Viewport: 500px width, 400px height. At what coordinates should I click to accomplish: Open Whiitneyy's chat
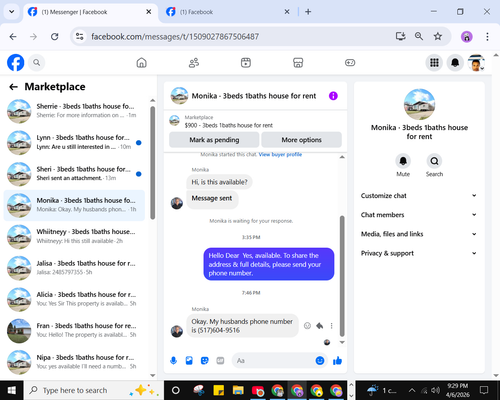click(x=74, y=236)
